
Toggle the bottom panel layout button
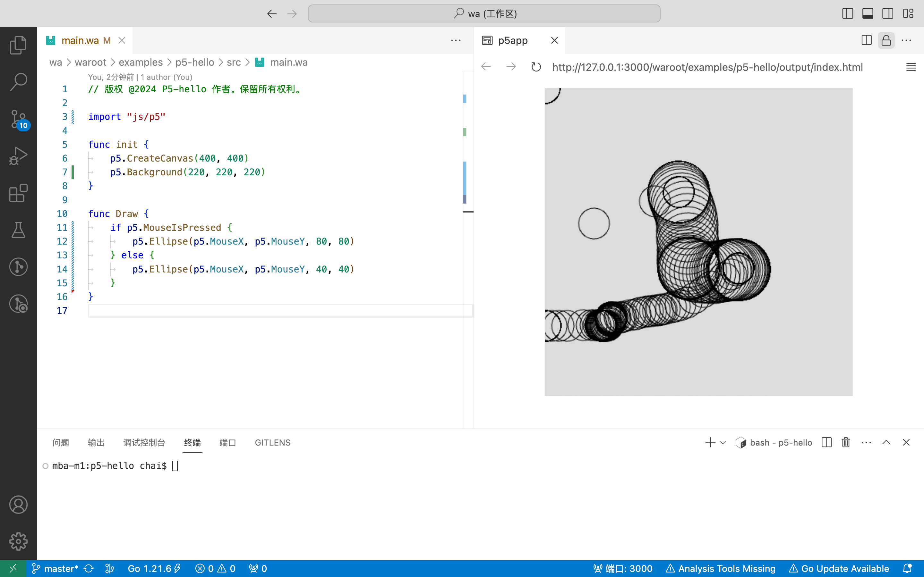pyautogui.click(x=868, y=14)
